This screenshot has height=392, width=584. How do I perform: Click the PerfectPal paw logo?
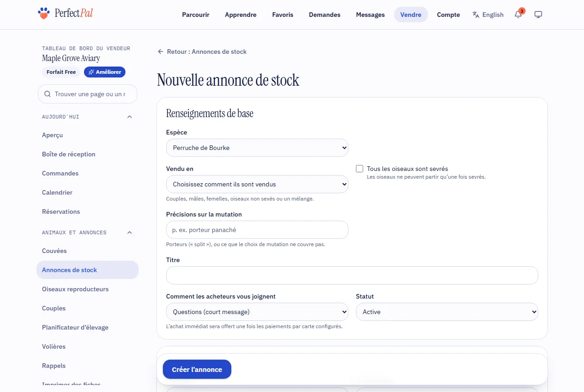coord(43,13)
